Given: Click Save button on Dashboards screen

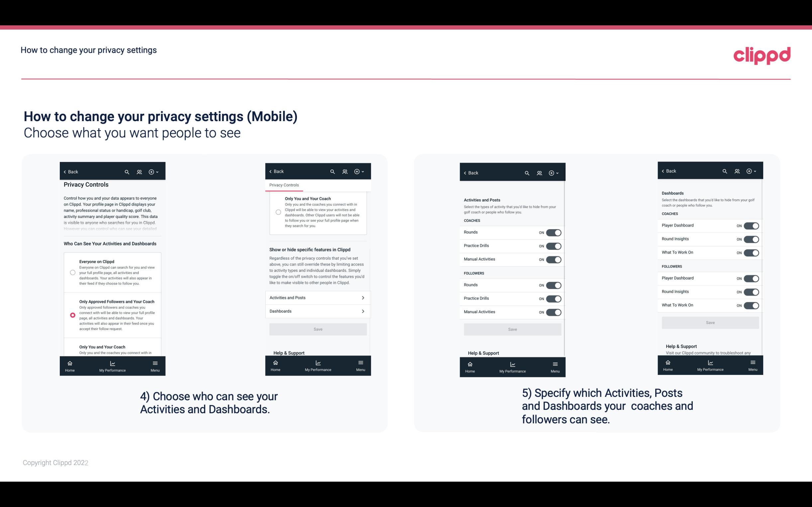Looking at the screenshot, I should click(x=710, y=323).
